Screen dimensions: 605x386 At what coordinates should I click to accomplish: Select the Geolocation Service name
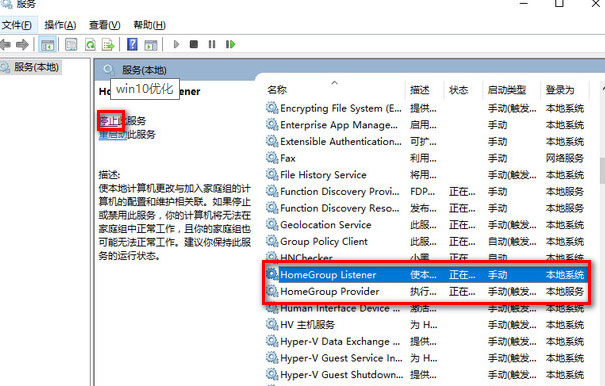point(326,225)
